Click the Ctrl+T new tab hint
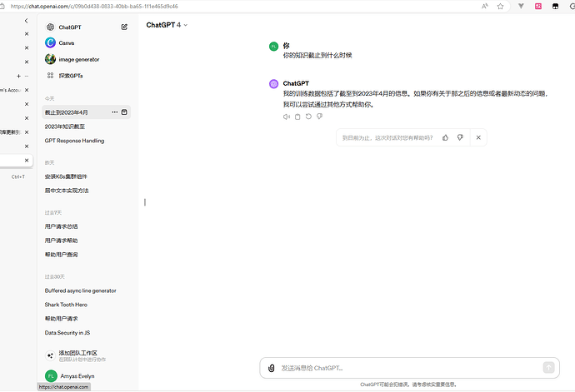The height and width of the screenshot is (392, 575). (18, 176)
